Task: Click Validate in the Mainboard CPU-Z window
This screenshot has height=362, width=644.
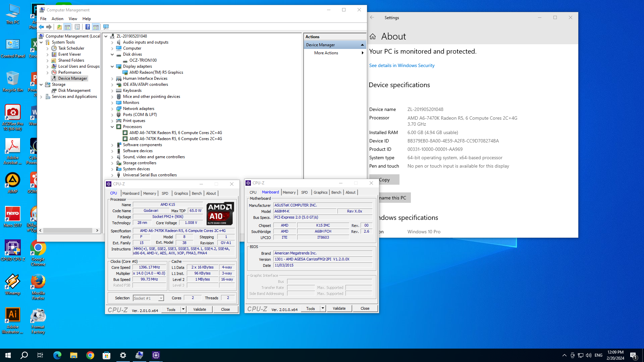Action: [x=339, y=308]
